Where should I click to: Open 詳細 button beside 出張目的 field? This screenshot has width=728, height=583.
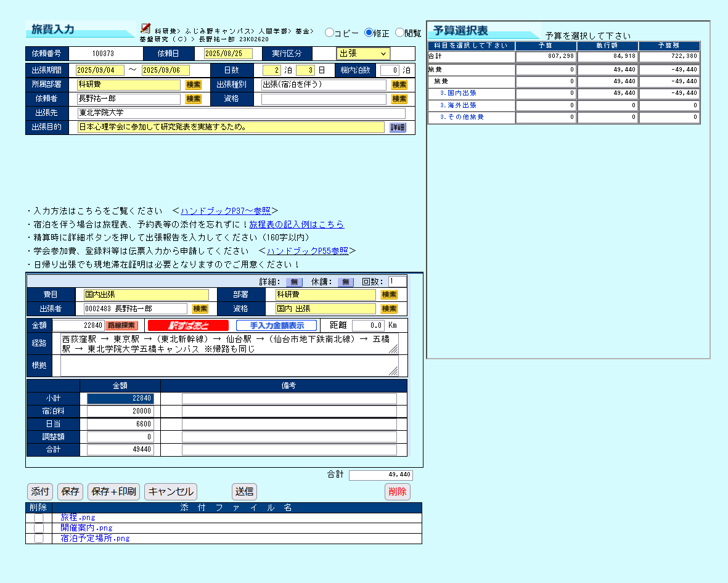coord(398,128)
